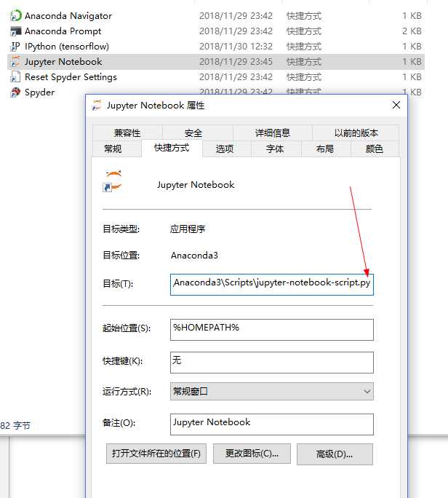Click the IPython (tensorflow) shortcut icon
The height and width of the screenshot is (498, 448).
click(15, 47)
